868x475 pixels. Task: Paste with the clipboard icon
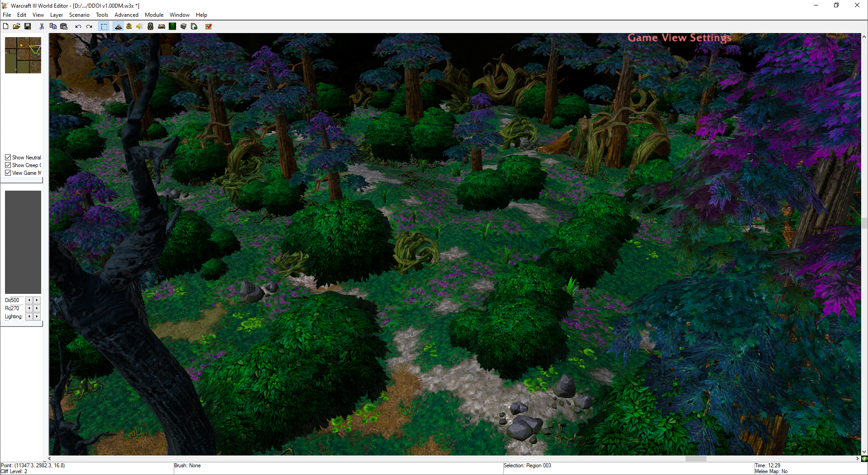point(64,26)
